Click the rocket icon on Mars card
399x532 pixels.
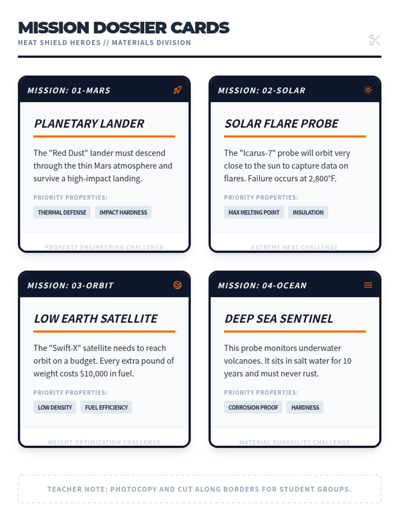tap(178, 90)
